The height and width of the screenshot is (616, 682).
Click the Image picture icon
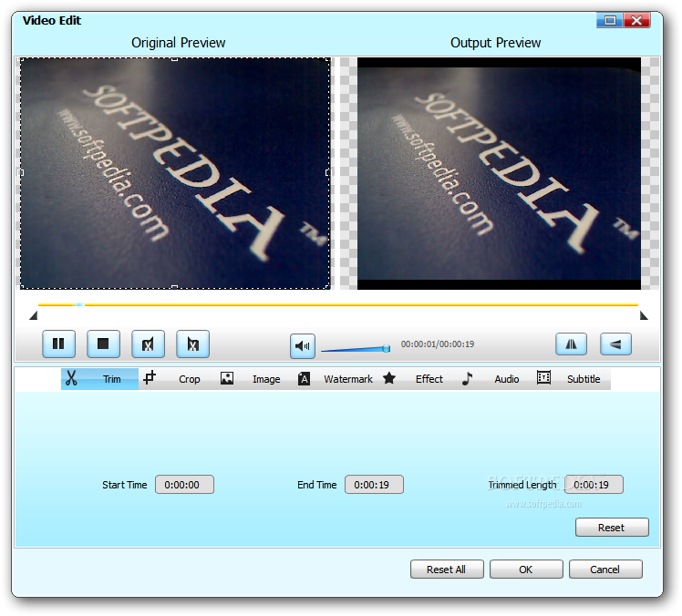click(227, 378)
